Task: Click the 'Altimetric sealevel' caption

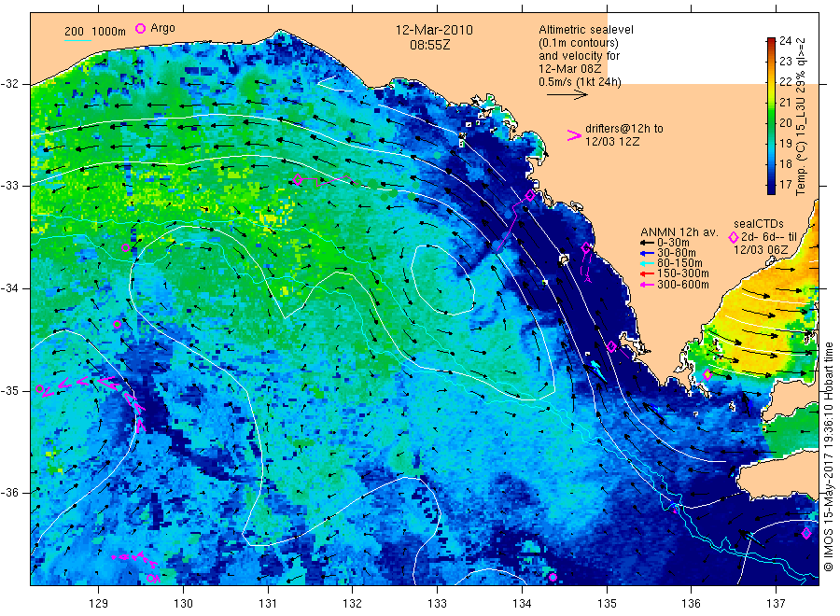Action: (586, 30)
